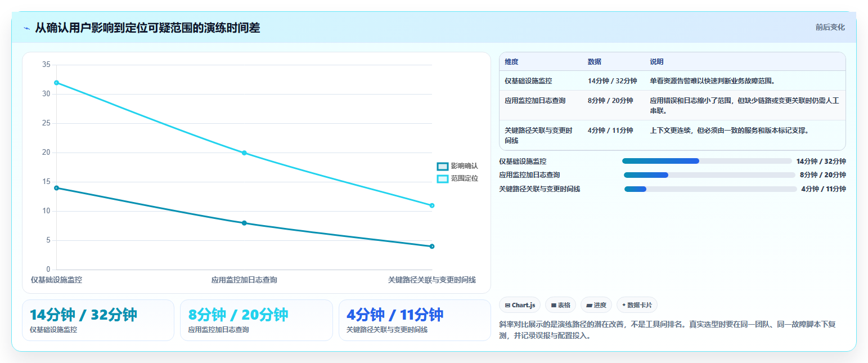Click table value 8分钟 / 20分钟
The image size is (868, 363).
[610, 101]
